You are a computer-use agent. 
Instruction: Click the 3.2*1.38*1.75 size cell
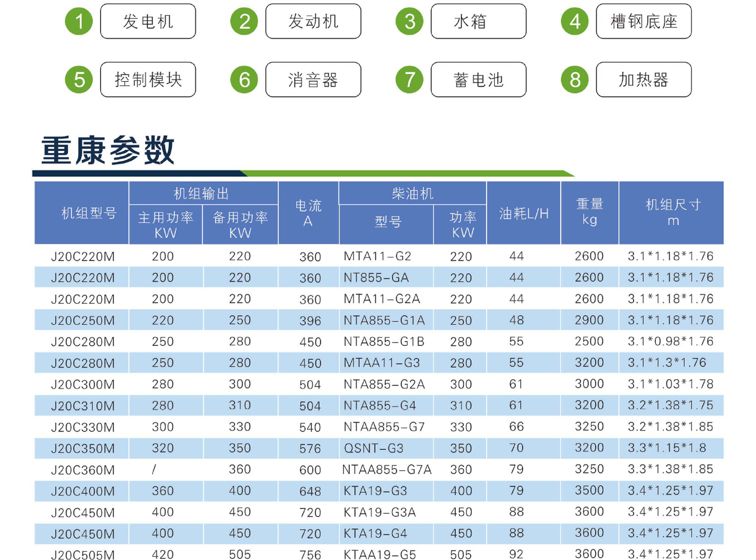670,405
